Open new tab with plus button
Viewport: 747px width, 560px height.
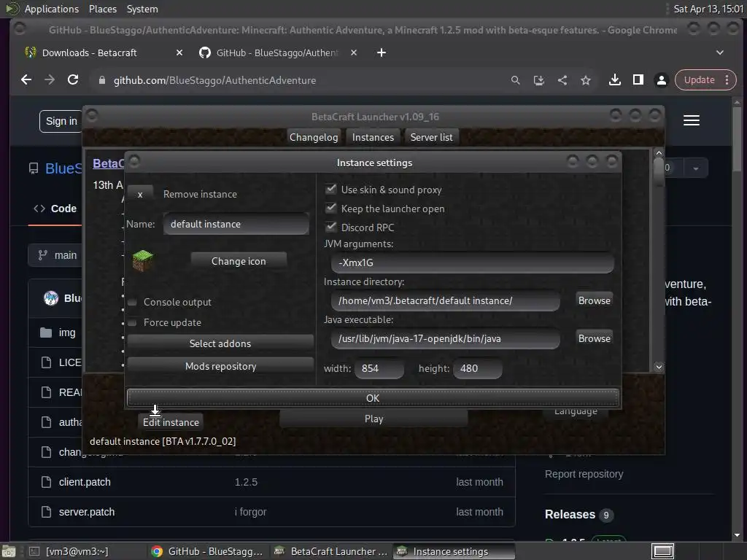[x=381, y=52]
